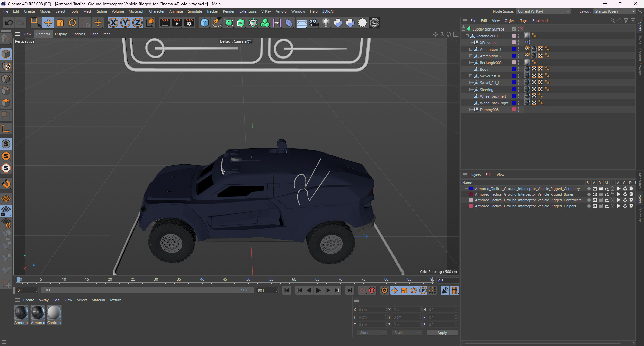Toggle Z axis lock

138,23
